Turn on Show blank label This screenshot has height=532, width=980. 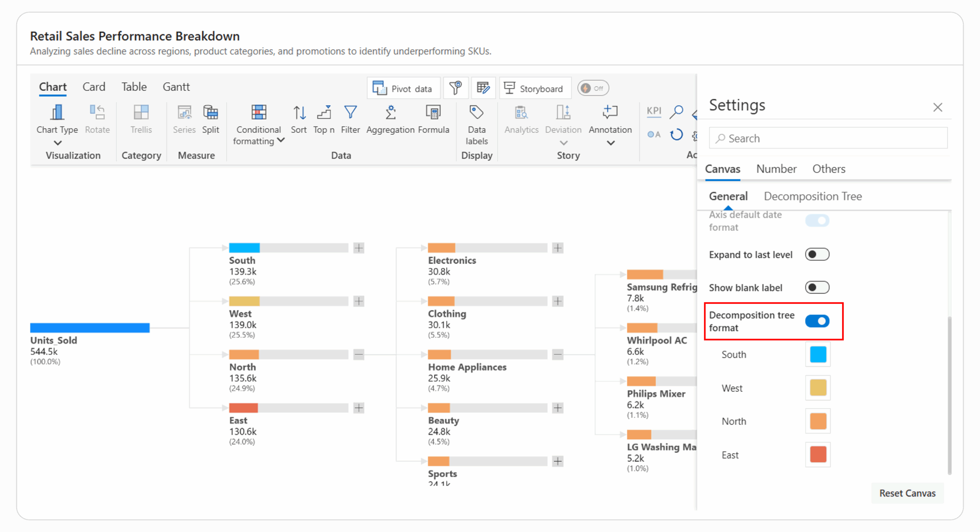[817, 287]
